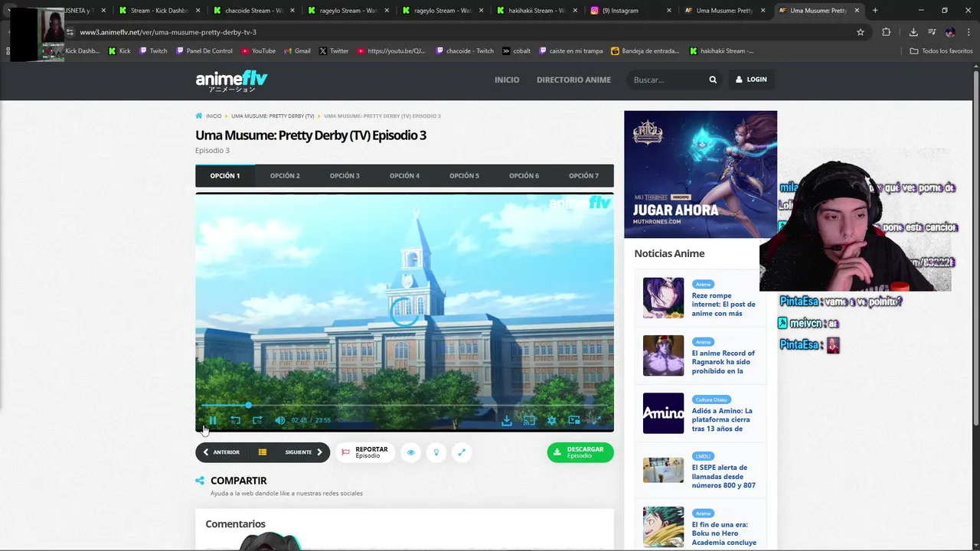Open the Record of Ragnarok news headline
The height and width of the screenshot is (551, 980).
[724, 362]
